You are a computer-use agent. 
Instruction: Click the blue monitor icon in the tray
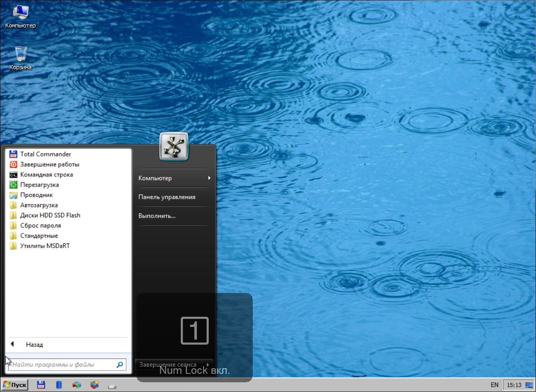[529, 385]
